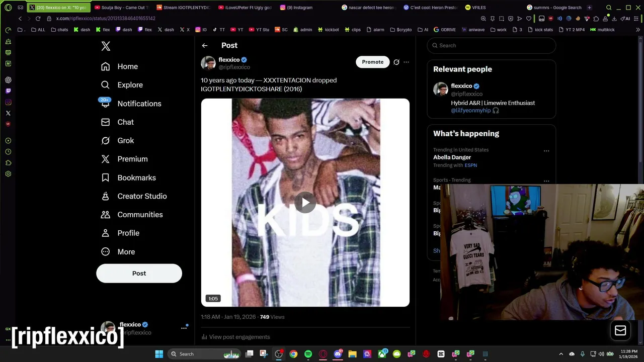
Task: Open the GDRIVE bookmark
Action: coord(444,30)
